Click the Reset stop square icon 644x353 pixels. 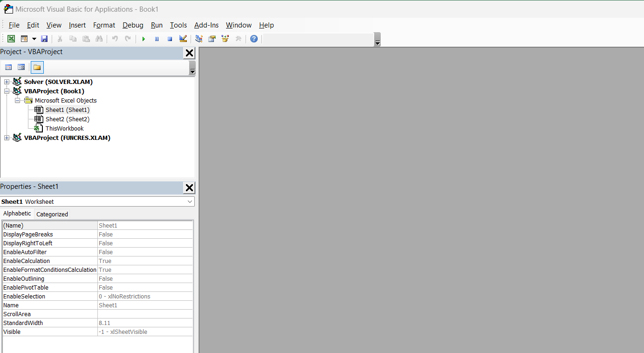pos(170,39)
